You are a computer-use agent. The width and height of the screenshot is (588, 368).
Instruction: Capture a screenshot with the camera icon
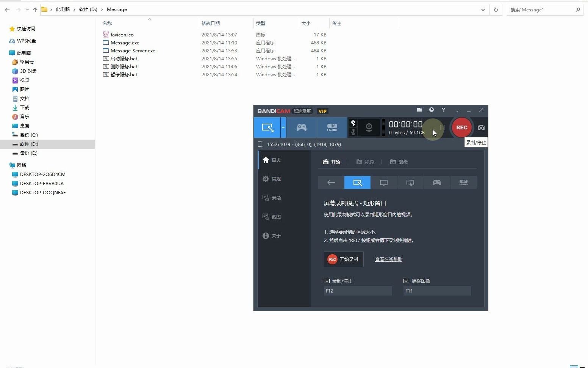pos(481,127)
